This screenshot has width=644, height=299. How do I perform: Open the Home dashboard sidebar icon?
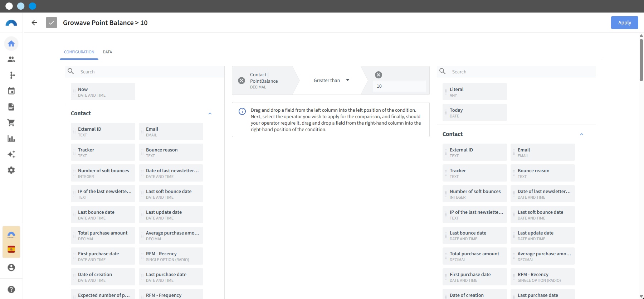point(11,44)
